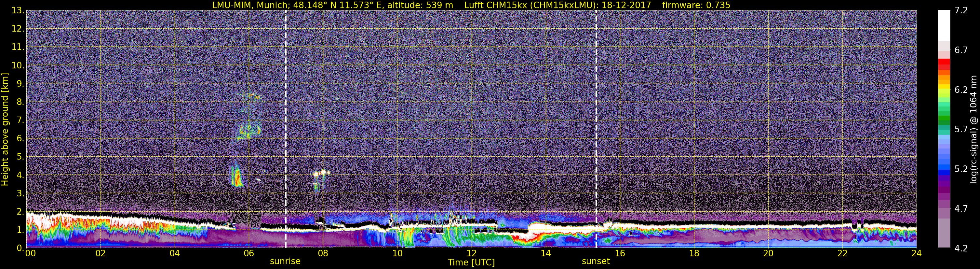
Task: Click the y-axis tick label '3.'
Action: (20, 193)
